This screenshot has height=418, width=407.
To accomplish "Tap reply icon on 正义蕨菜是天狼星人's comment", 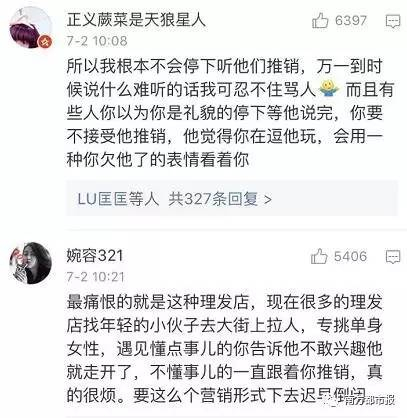I will (393, 22).
